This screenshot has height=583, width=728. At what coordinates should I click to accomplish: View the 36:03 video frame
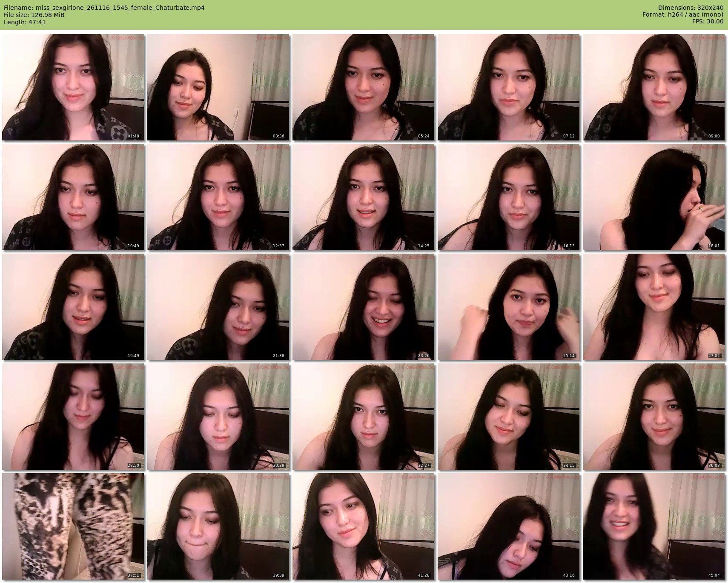tap(654, 417)
